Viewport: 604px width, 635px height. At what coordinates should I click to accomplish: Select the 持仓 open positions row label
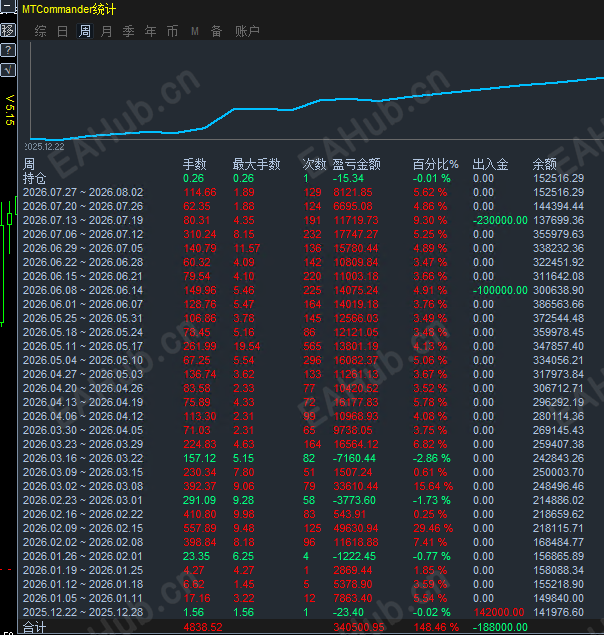34,178
